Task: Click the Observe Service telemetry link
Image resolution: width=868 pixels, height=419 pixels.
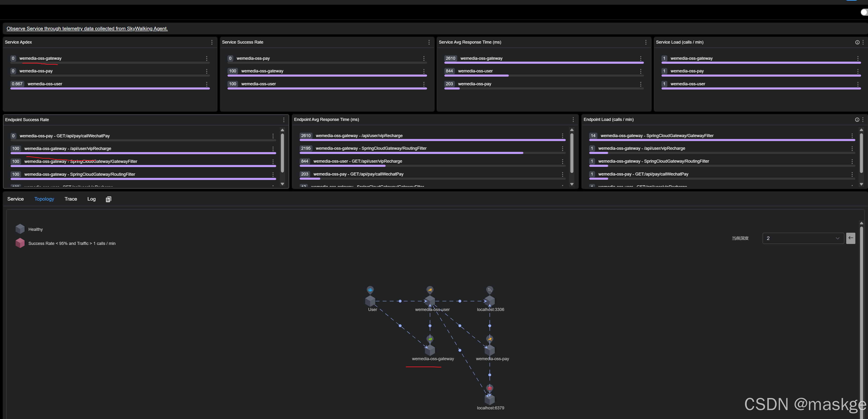Action: coord(87,29)
